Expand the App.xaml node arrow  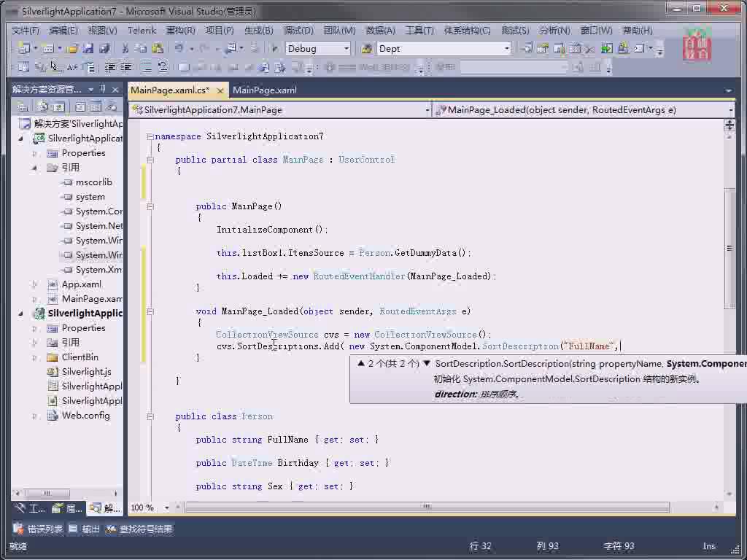34,284
